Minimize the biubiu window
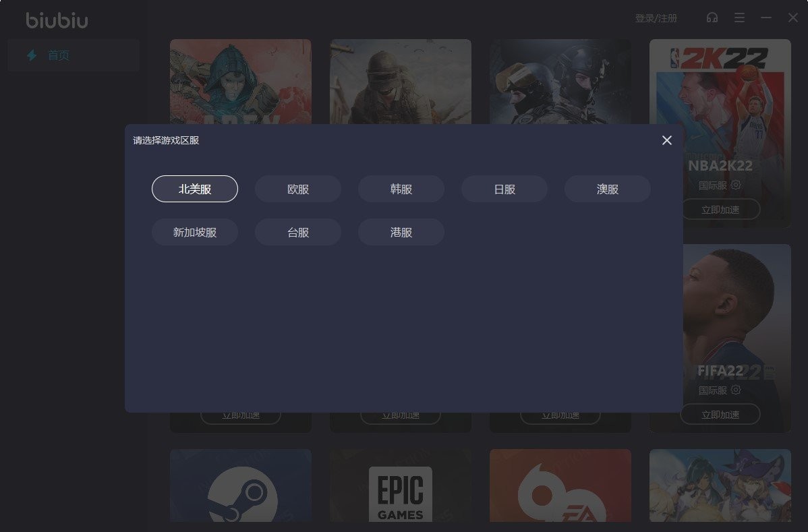This screenshot has height=532, width=808. tap(766, 18)
